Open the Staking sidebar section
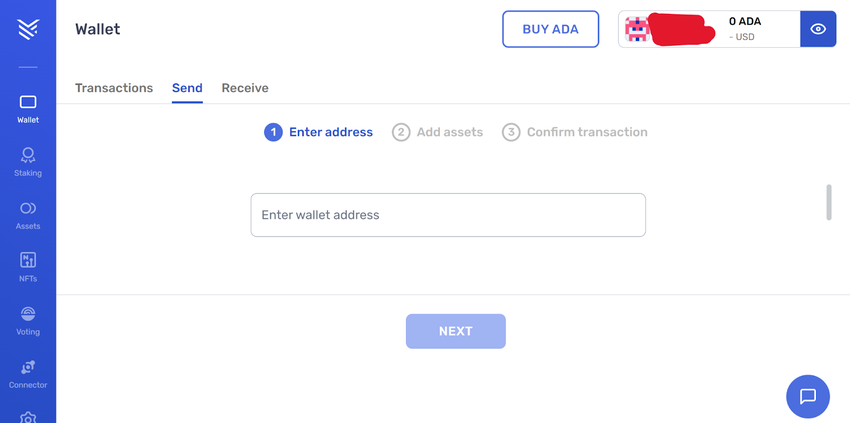Viewport: 850px width, 423px height. pyautogui.click(x=28, y=161)
